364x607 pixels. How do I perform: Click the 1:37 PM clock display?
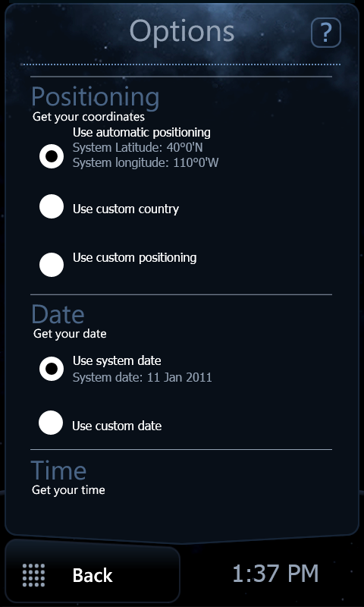tap(275, 574)
